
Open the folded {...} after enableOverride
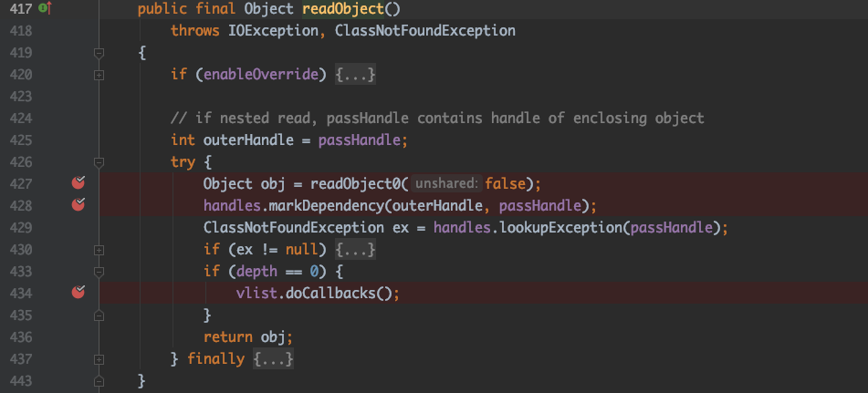(355, 74)
